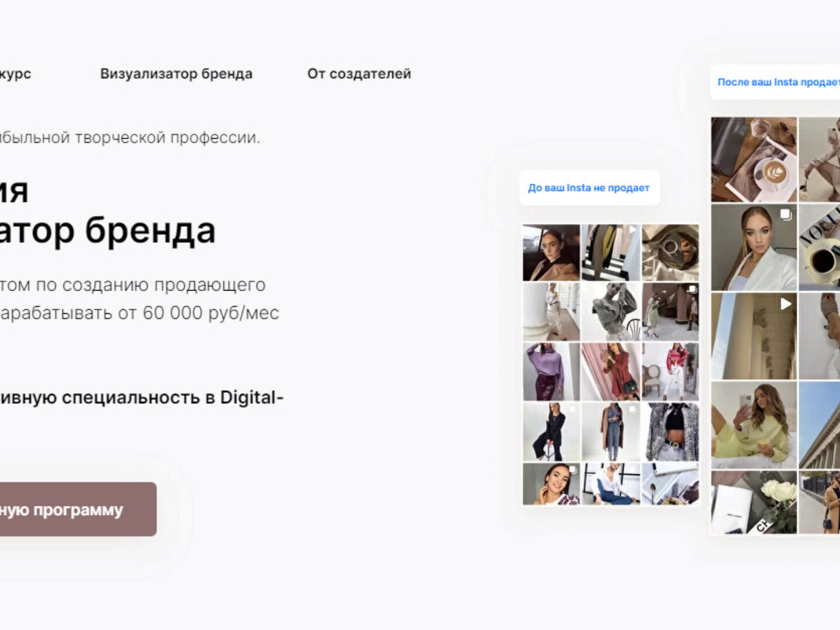Open the gray knit sweater thumbnail
840x630 pixels.
click(x=611, y=312)
